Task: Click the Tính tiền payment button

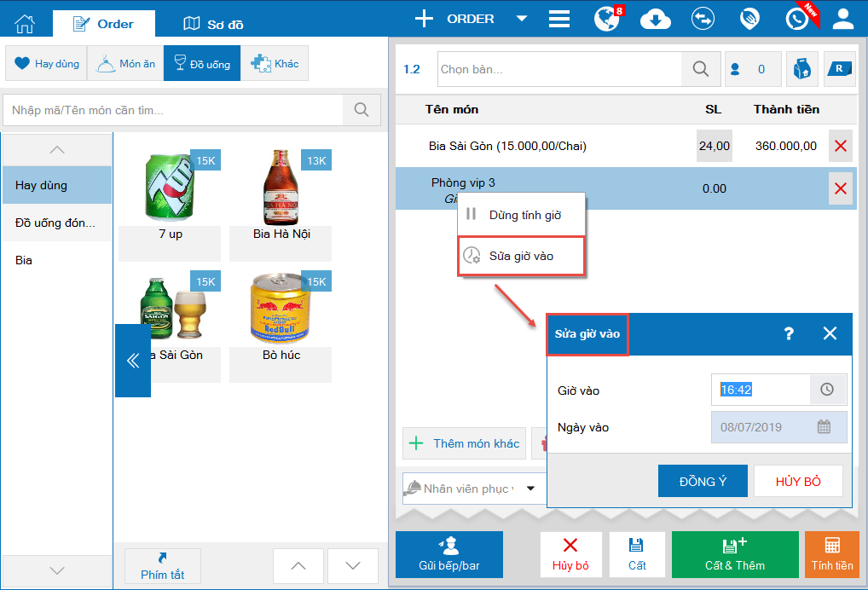Action: 832,554
